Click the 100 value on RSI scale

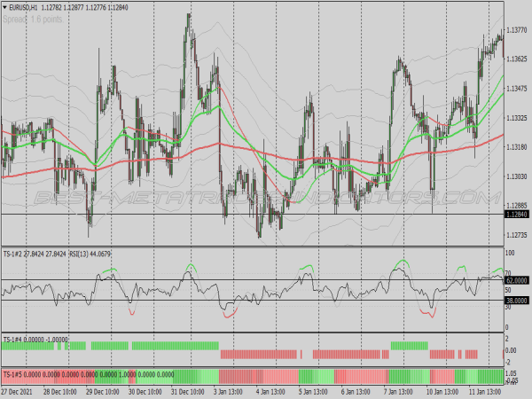pos(510,253)
